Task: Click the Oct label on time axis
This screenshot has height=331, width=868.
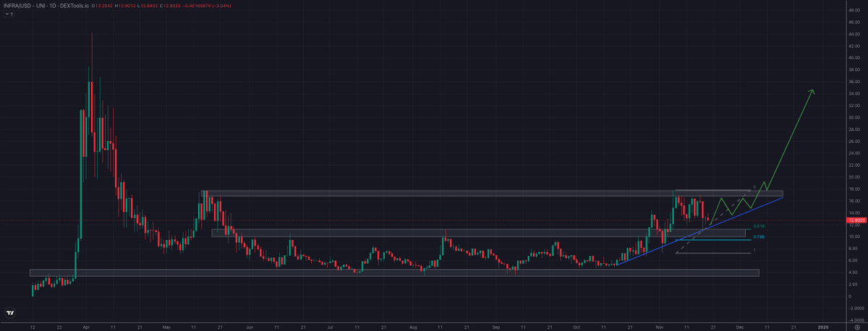Action: (576, 327)
